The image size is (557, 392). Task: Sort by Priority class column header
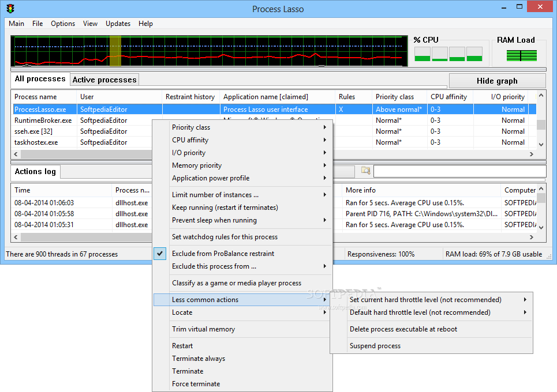(x=399, y=97)
